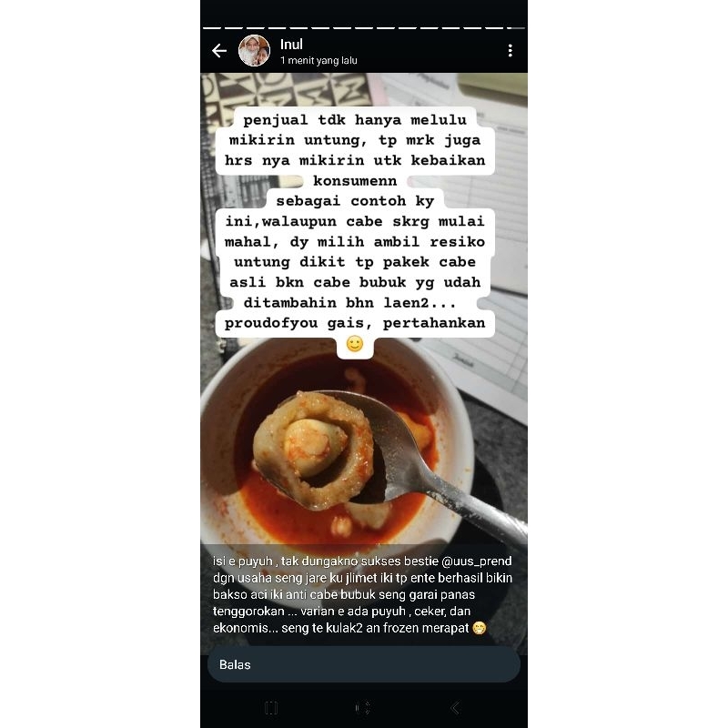728x728 pixels.
Task: Tap the 'proudofyou gais, pertahankan' text line
Action: click(355, 323)
